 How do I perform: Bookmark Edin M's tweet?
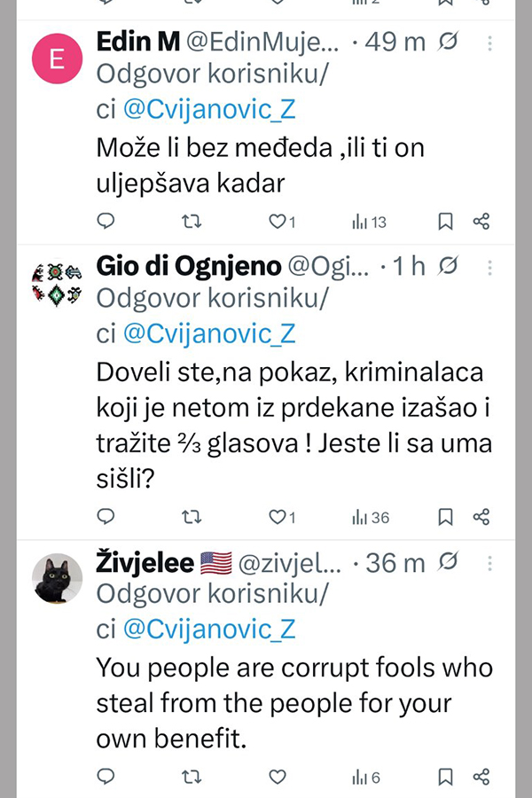445,222
